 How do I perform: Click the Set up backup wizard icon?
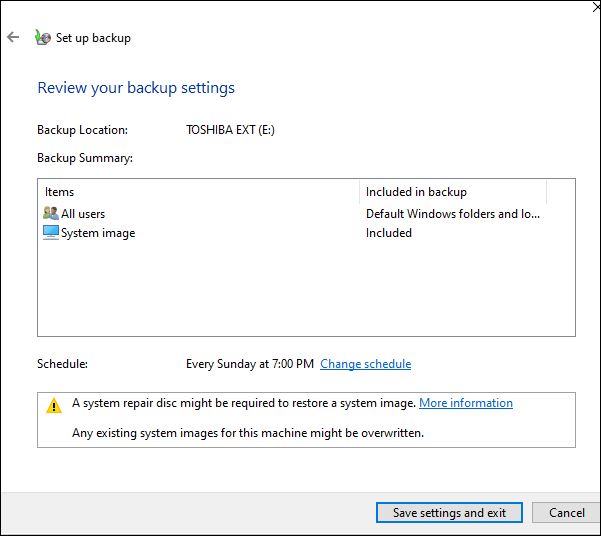click(42, 38)
